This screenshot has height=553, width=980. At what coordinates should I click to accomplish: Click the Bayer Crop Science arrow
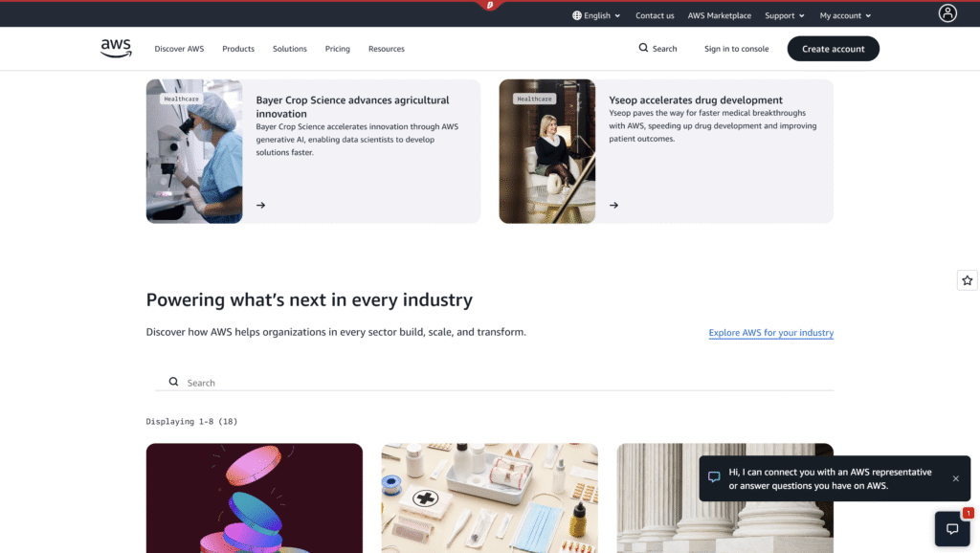point(260,205)
